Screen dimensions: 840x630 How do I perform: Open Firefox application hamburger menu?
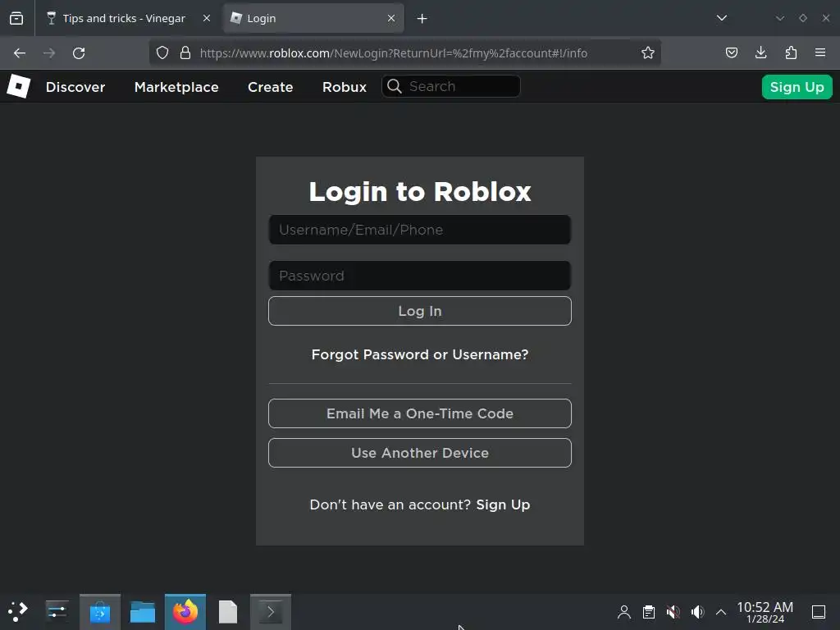pyautogui.click(x=820, y=52)
